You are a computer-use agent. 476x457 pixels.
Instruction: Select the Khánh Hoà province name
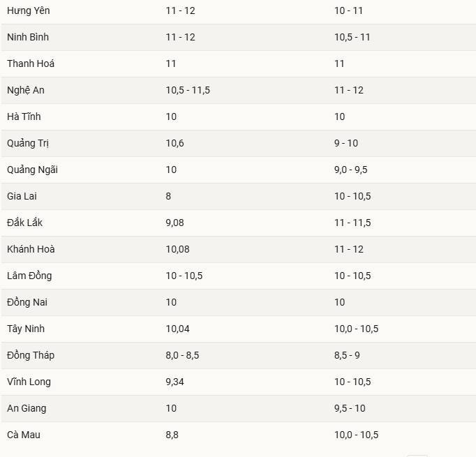pos(31,249)
